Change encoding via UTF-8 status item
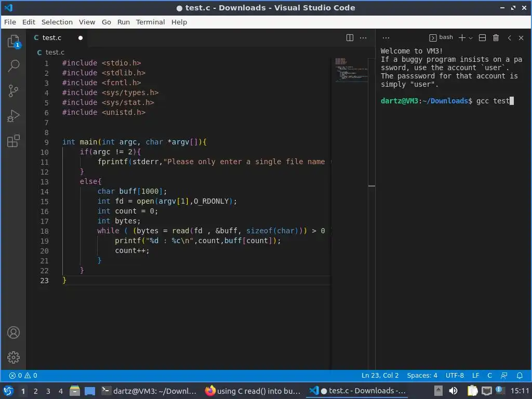The height and width of the screenshot is (399, 532). 455,376
